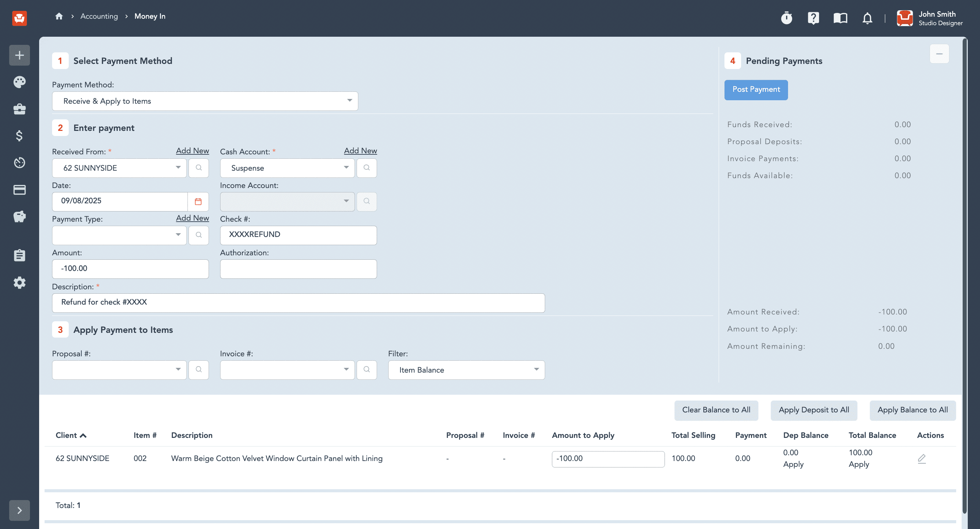Collapse Pending Payments panel minus button
Viewport: 980px width, 529px height.
pyautogui.click(x=939, y=54)
